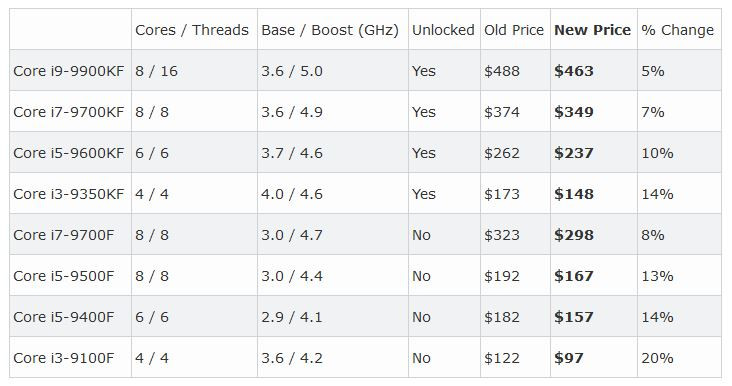The image size is (732, 386).
Task: Click the % Change column header
Action: pos(677,30)
